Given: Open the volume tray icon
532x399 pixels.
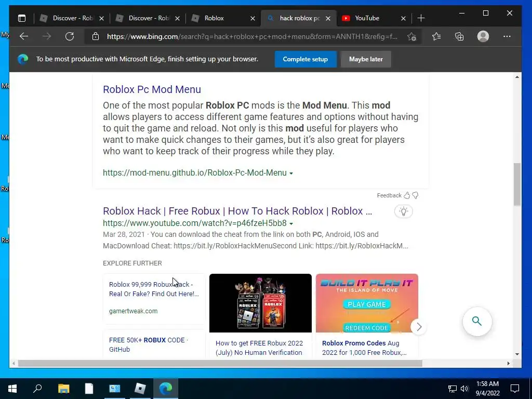Looking at the screenshot, I should point(464,389).
